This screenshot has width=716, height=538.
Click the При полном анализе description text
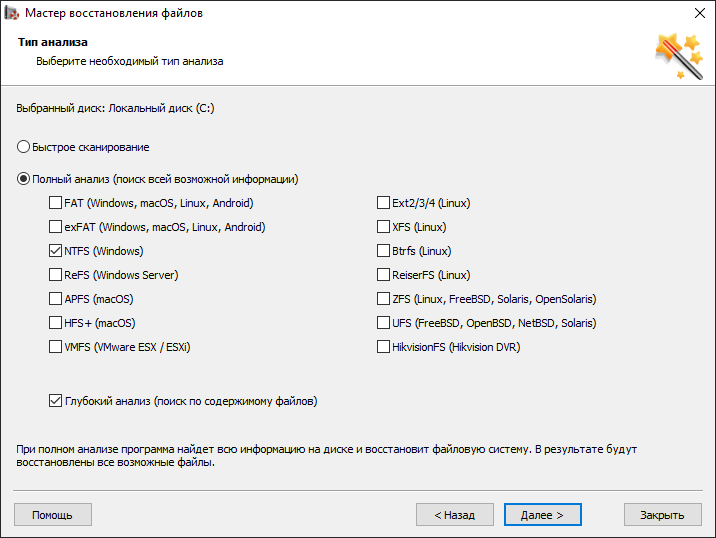point(326,455)
